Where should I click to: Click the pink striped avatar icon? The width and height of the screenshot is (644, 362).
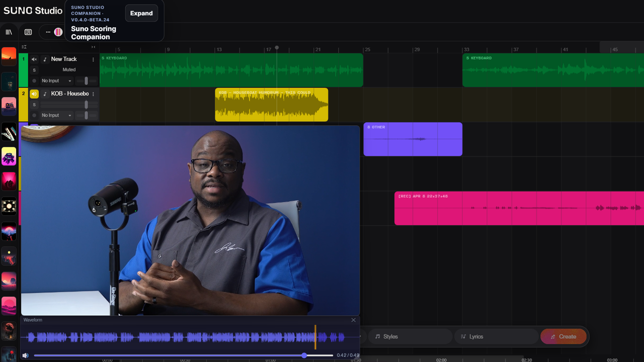coord(58,32)
